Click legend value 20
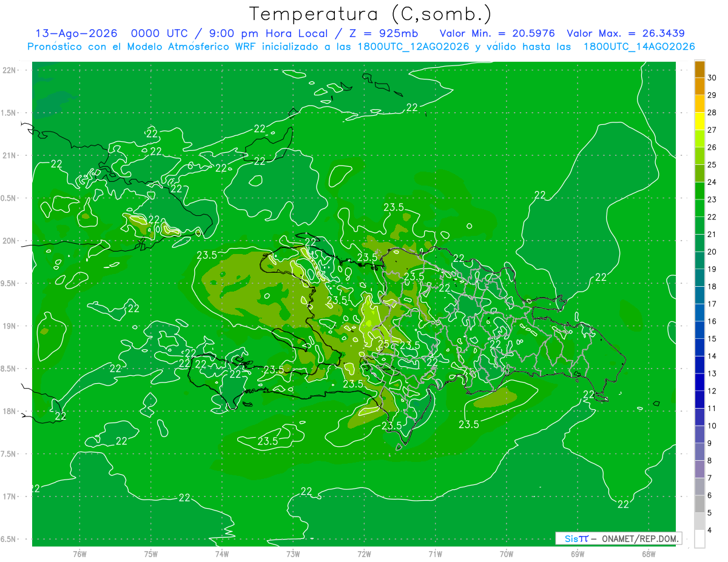 (712, 252)
